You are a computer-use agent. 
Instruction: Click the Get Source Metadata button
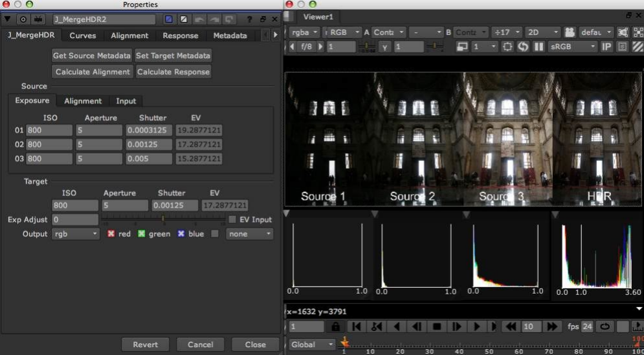(92, 56)
